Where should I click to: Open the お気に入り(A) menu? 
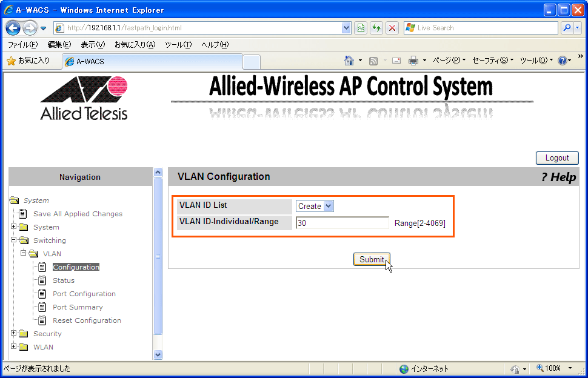point(135,45)
